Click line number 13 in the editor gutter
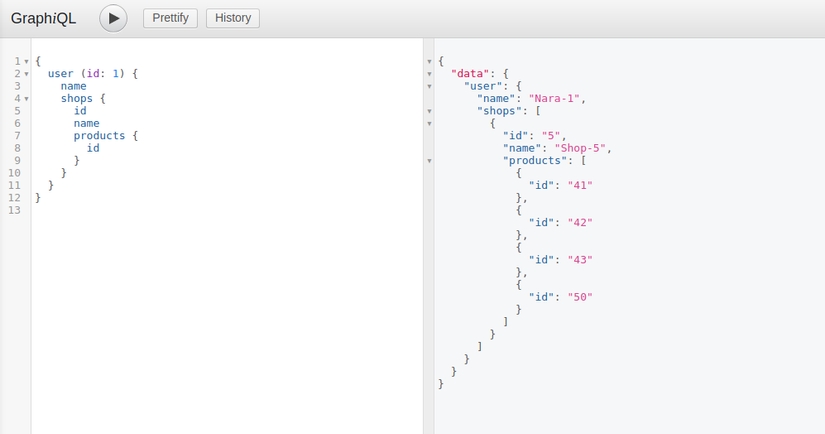The height and width of the screenshot is (434, 825). point(14,210)
